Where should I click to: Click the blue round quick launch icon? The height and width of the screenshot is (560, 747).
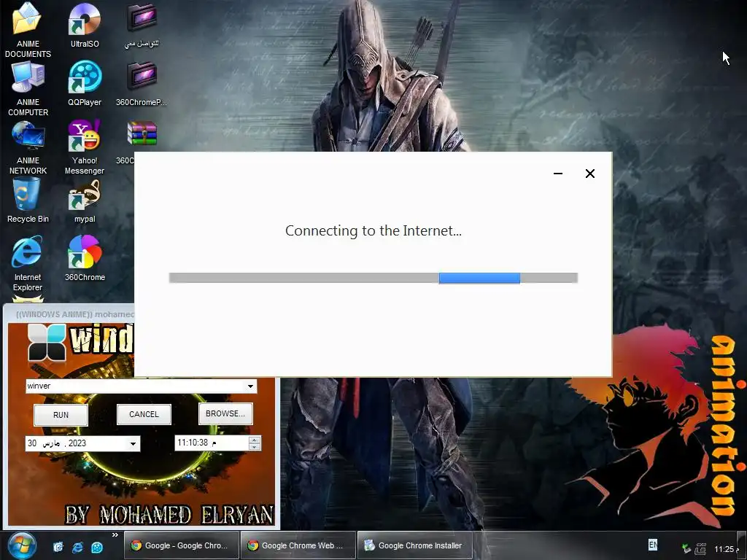(97, 547)
